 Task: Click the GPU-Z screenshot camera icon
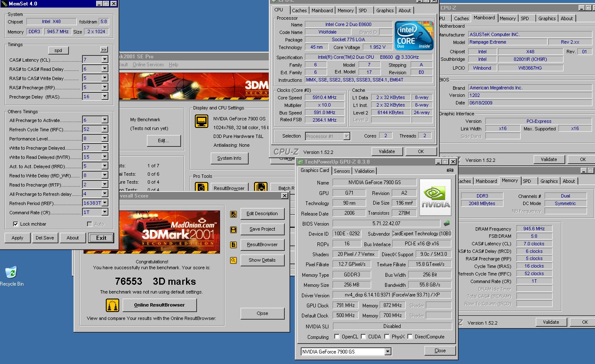pyautogui.click(x=450, y=170)
